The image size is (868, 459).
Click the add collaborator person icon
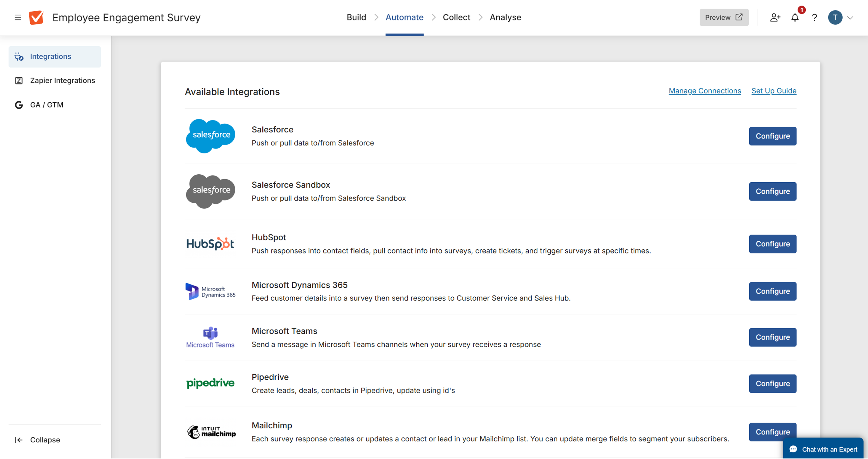[x=775, y=17]
